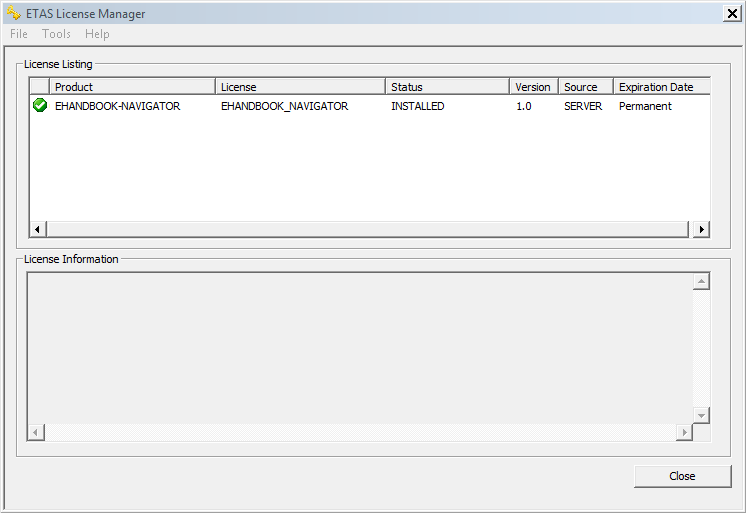This screenshot has height=513, width=746.
Task: Click inside the License Information text area
Action: pyautogui.click(x=360, y=348)
